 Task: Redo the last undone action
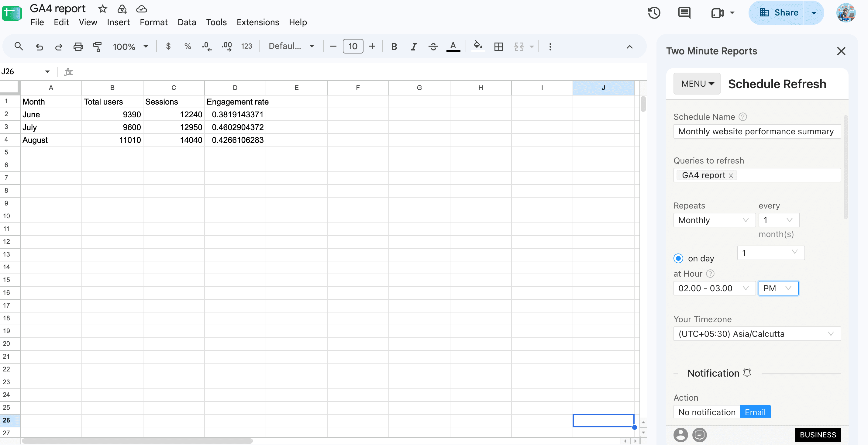coord(59,47)
